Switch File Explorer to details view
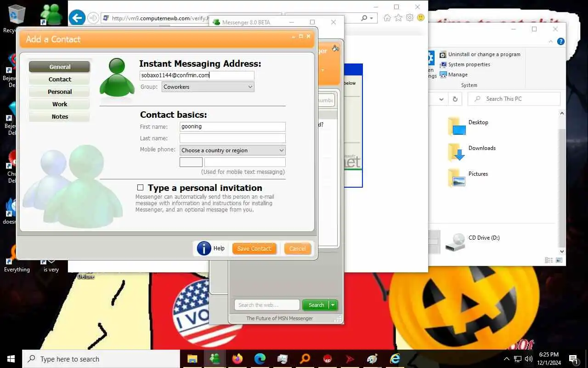The width and height of the screenshot is (588, 368). pyautogui.click(x=549, y=260)
